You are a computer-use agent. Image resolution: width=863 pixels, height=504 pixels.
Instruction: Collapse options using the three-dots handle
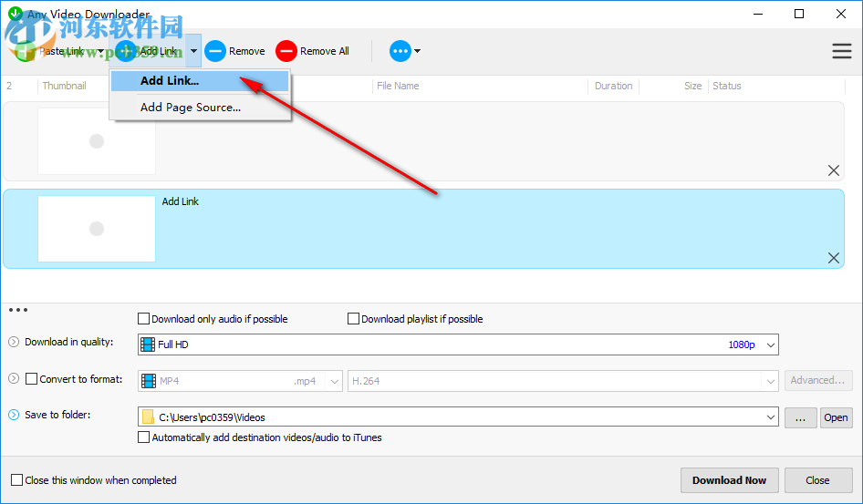pyautogui.click(x=18, y=310)
